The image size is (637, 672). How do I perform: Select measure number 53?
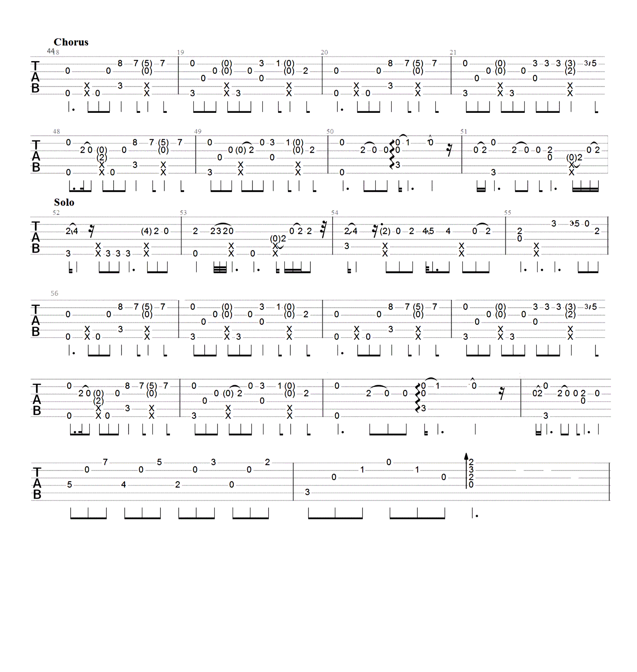click(x=183, y=213)
